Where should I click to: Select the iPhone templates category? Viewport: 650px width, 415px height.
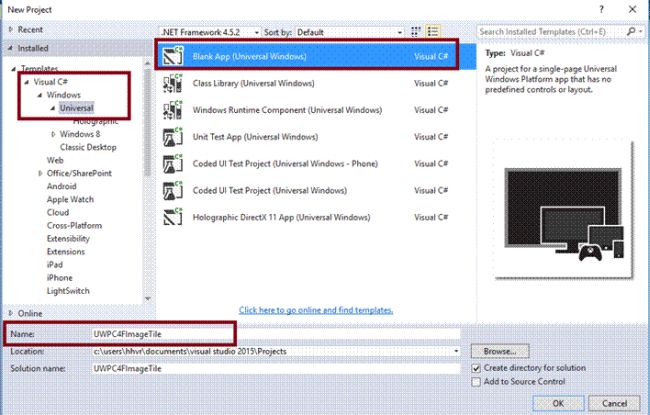[59, 278]
